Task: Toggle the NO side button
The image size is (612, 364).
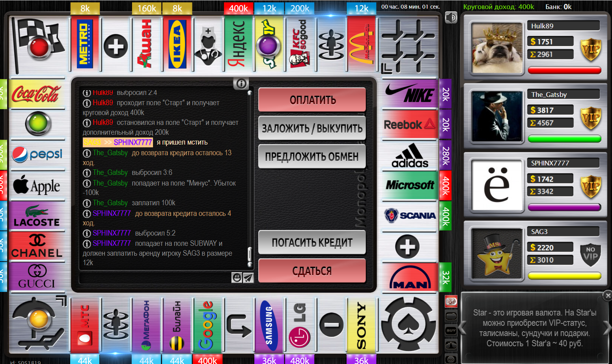Action: point(451,359)
